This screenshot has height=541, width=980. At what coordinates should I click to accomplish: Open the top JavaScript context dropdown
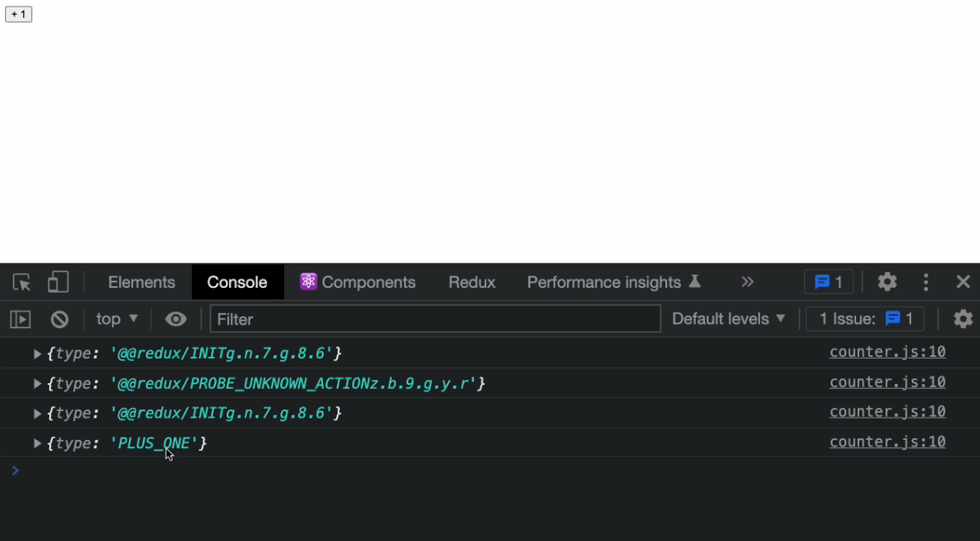[x=117, y=319]
